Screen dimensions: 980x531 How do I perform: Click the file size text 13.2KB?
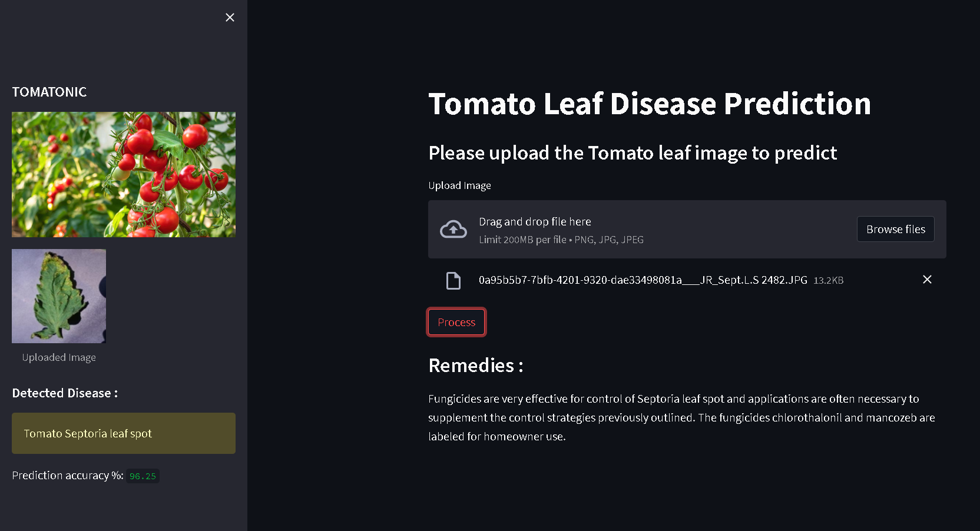point(828,280)
